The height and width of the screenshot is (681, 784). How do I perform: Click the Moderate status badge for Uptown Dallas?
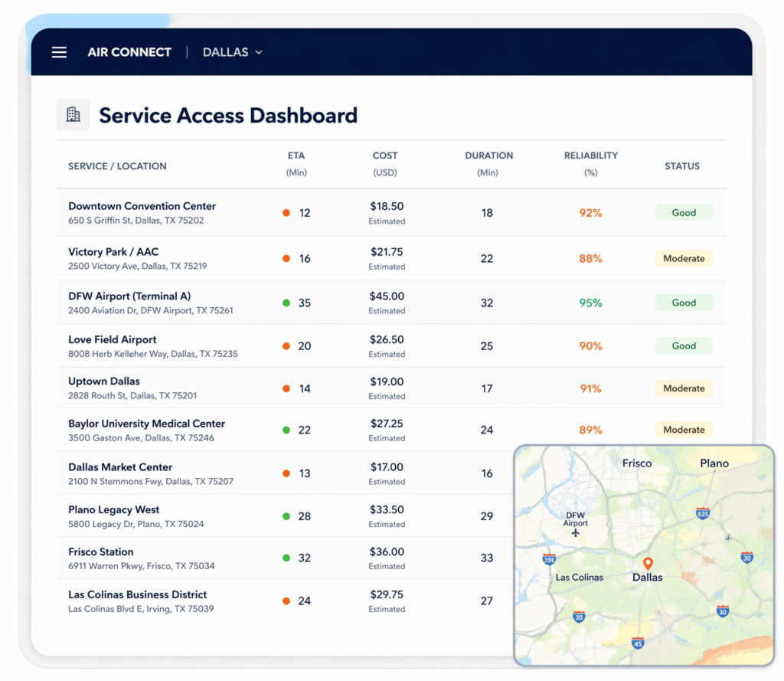pos(684,388)
